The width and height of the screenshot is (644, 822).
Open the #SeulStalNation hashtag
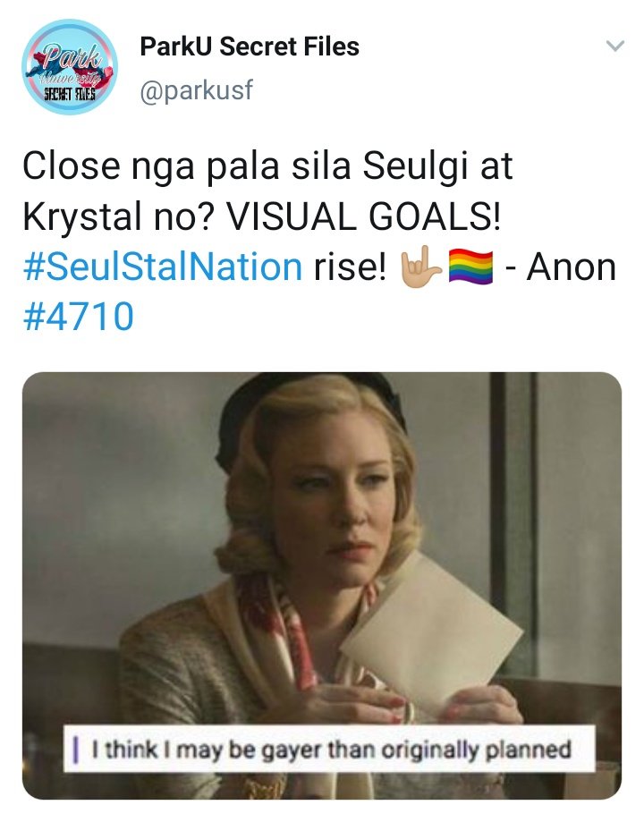point(163,267)
